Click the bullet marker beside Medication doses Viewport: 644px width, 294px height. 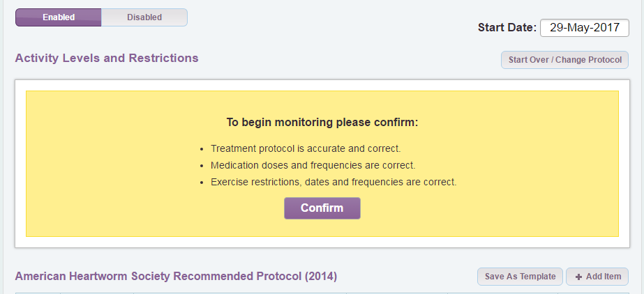tap(201, 166)
